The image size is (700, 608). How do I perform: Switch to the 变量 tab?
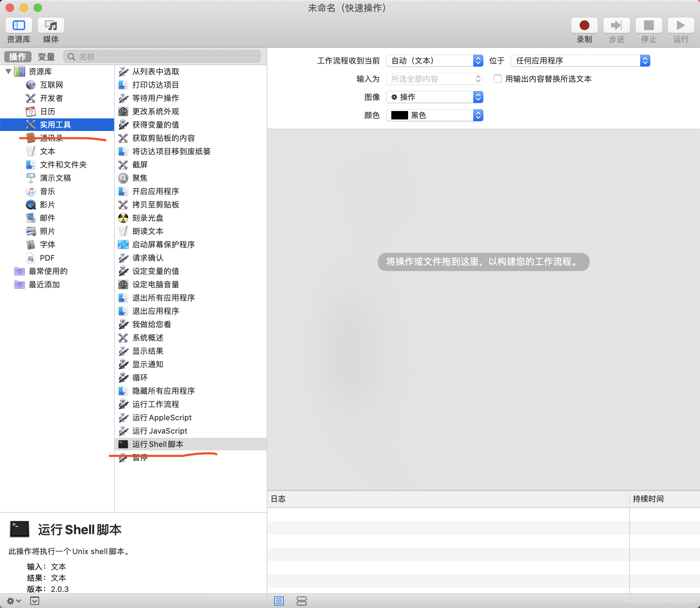coord(46,57)
